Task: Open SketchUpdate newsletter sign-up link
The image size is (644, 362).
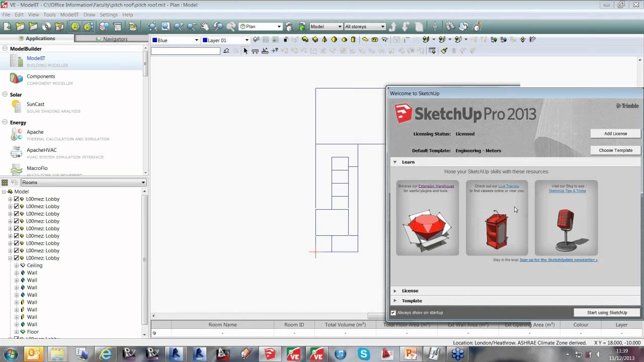Action: [558, 260]
